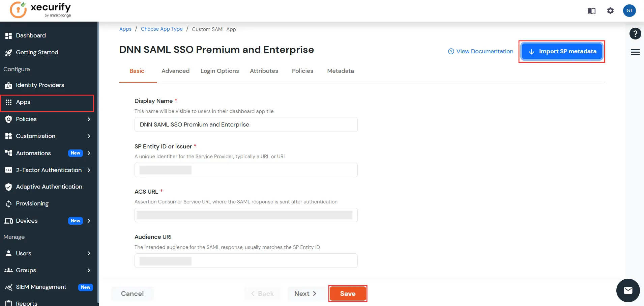This screenshot has height=306, width=644.
Task: Click the Custom SAML App breadcrumb text
Action: point(214,29)
